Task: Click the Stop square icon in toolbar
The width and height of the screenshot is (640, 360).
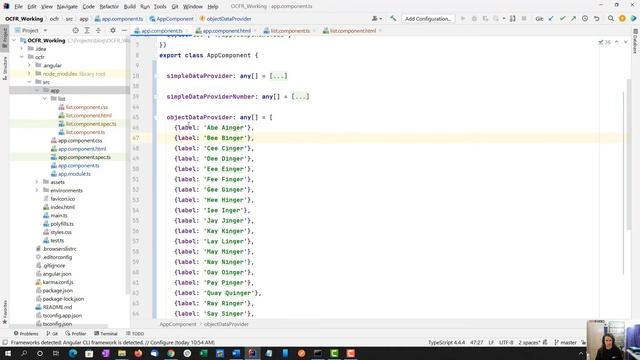Action: point(524,18)
